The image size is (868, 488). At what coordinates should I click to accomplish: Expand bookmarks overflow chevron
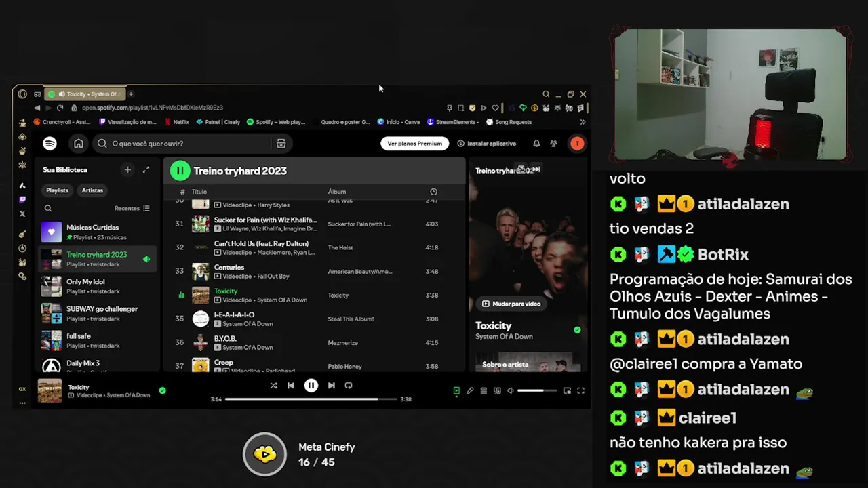583,122
